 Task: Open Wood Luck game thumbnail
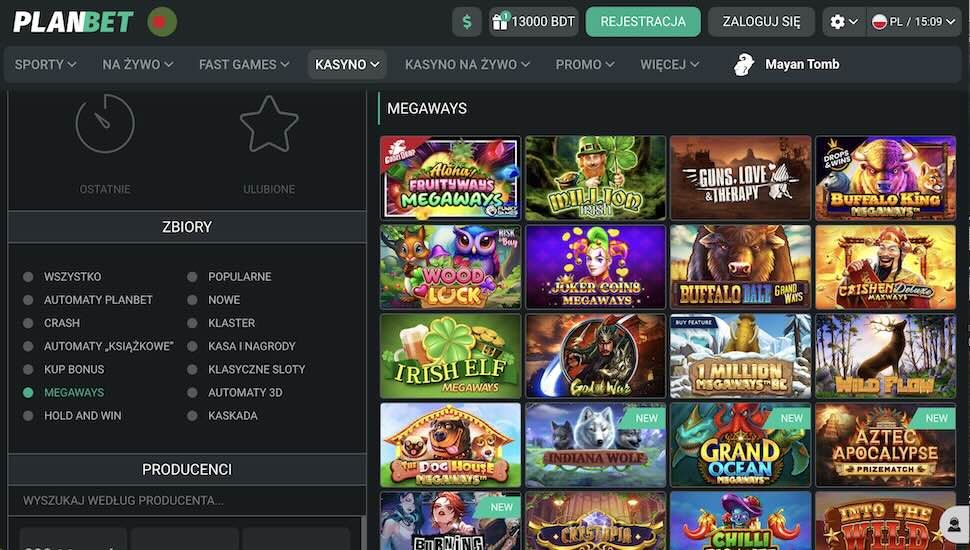point(450,267)
